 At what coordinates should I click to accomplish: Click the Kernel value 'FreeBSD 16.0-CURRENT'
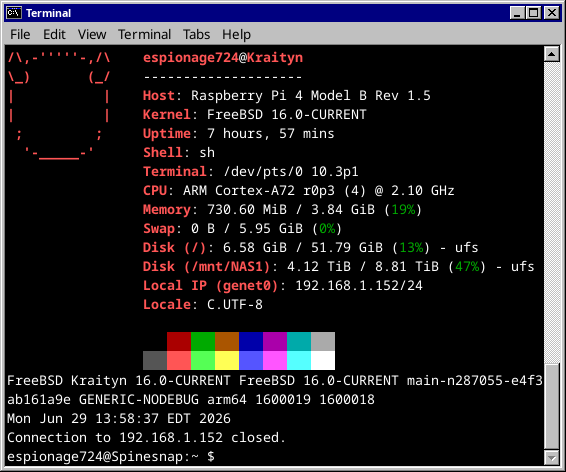(x=287, y=115)
